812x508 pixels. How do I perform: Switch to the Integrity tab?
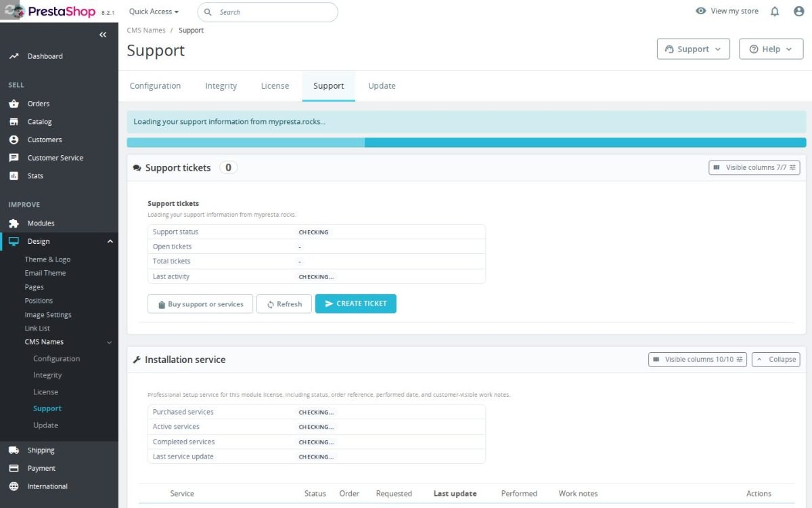pyautogui.click(x=221, y=86)
